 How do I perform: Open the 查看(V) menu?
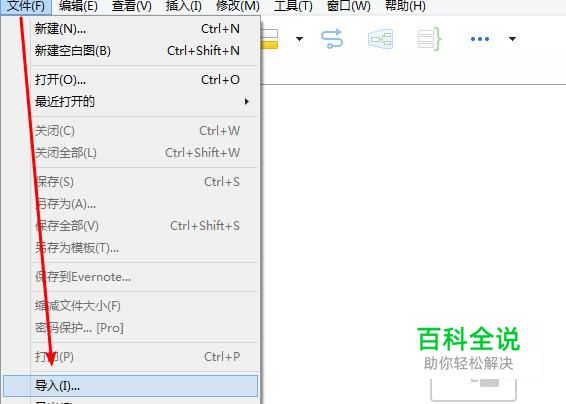[132, 6]
